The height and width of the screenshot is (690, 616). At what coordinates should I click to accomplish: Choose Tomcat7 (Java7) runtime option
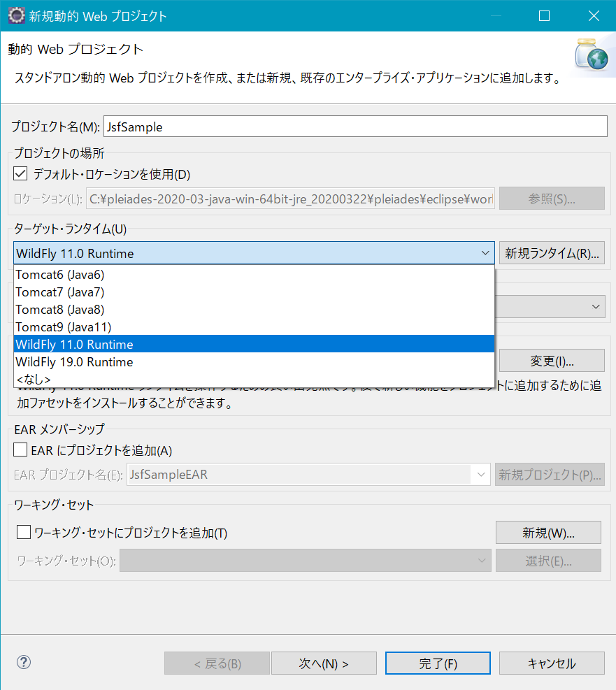(255, 292)
